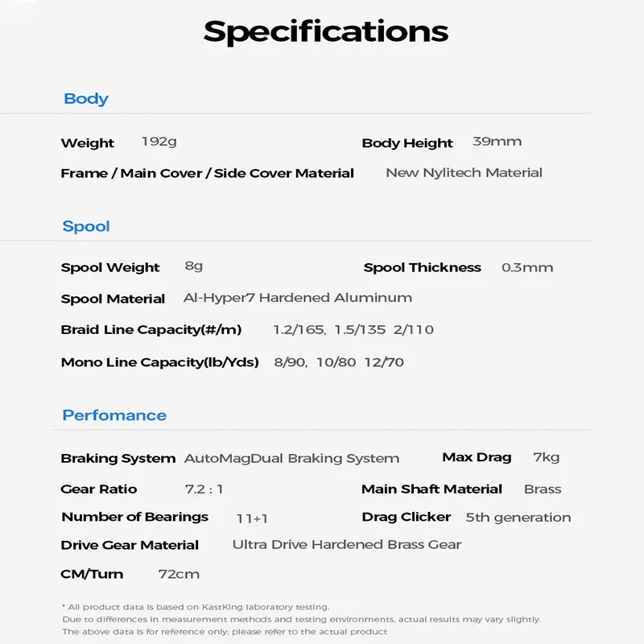This screenshot has height=644, width=644.
Task: Click the Main Shaft Material label
Action: tap(431, 489)
